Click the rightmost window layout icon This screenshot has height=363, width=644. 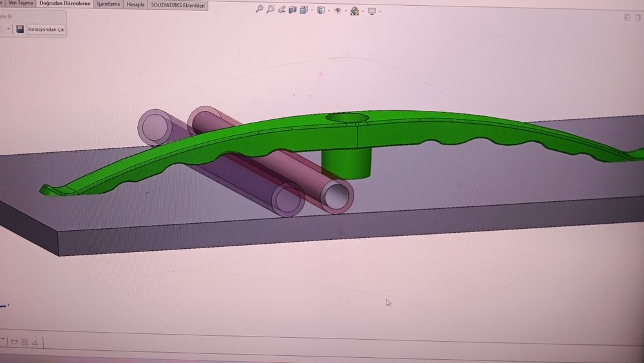[x=638, y=17]
